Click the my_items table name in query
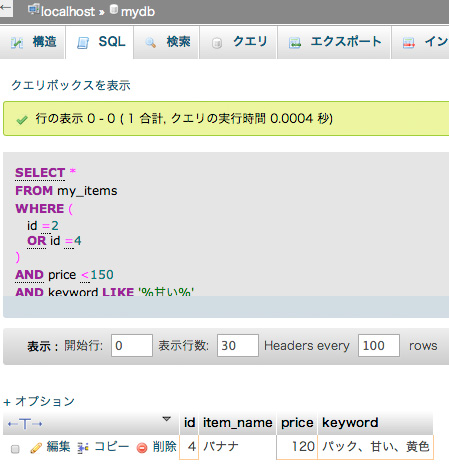 pyautogui.click(x=87, y=191)
